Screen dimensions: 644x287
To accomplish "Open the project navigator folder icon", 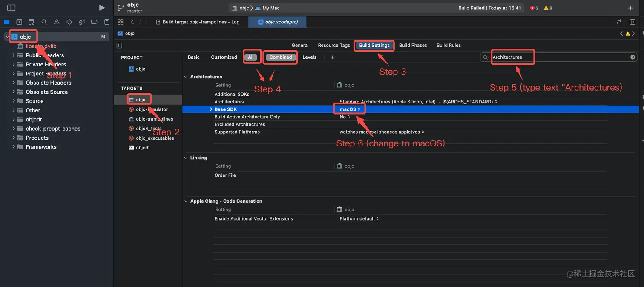I will [6, 22].
